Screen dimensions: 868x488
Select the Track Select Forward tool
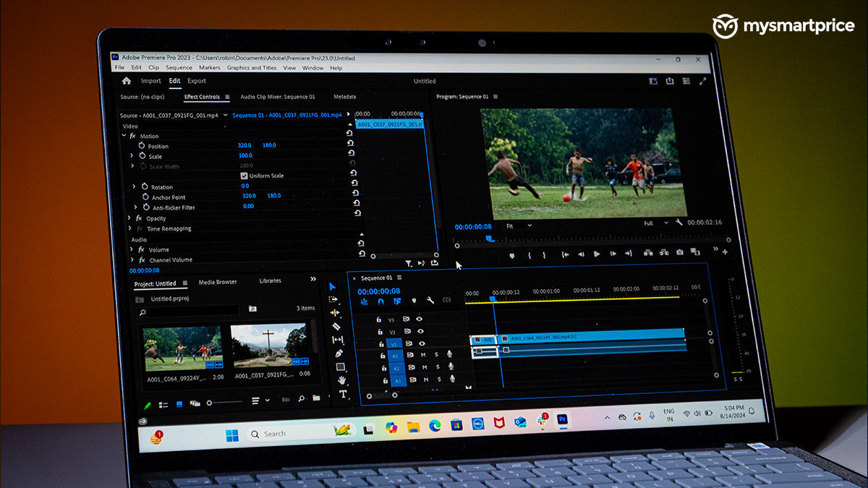point(333,299)
